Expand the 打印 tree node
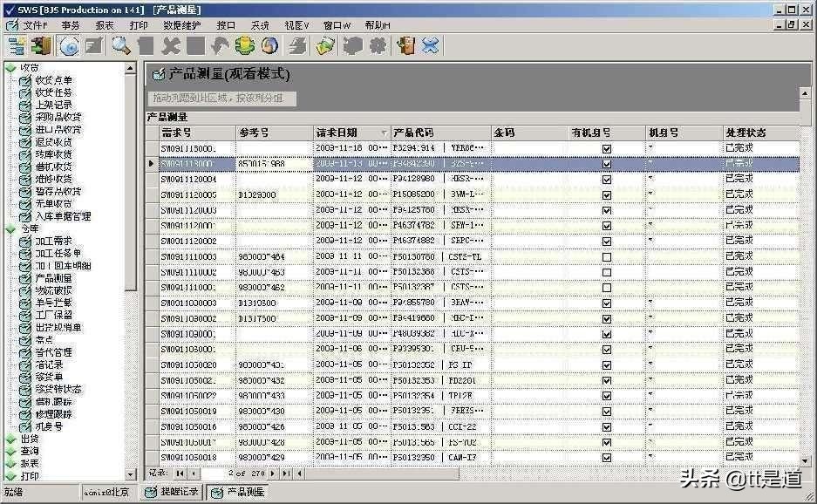Viewport: 817px width, 504px height. point(10,476)
